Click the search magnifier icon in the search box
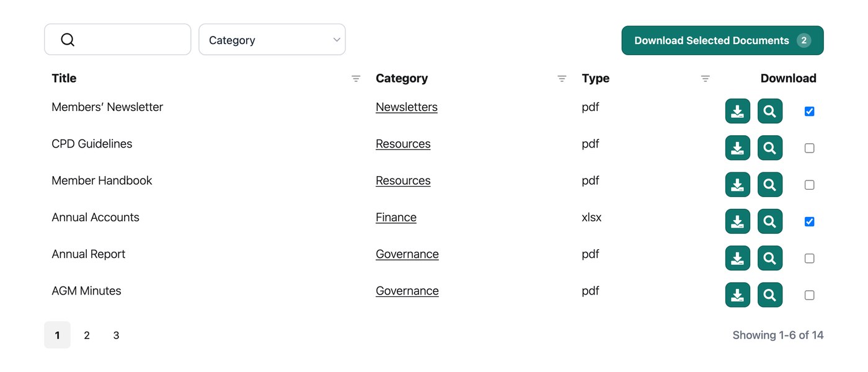 click(x=68, y=40)
